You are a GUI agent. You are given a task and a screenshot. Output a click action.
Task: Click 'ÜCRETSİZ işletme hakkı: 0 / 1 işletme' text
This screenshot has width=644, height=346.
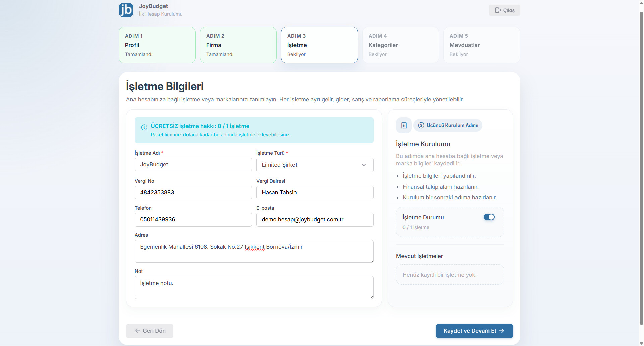click(x=200, y=126)
